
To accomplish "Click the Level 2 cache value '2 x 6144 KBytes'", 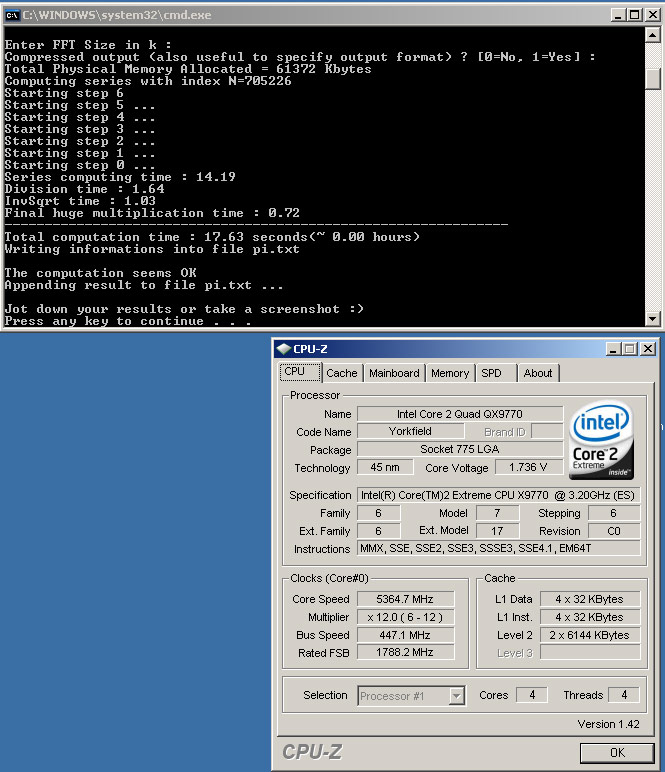I will point(590,635).
